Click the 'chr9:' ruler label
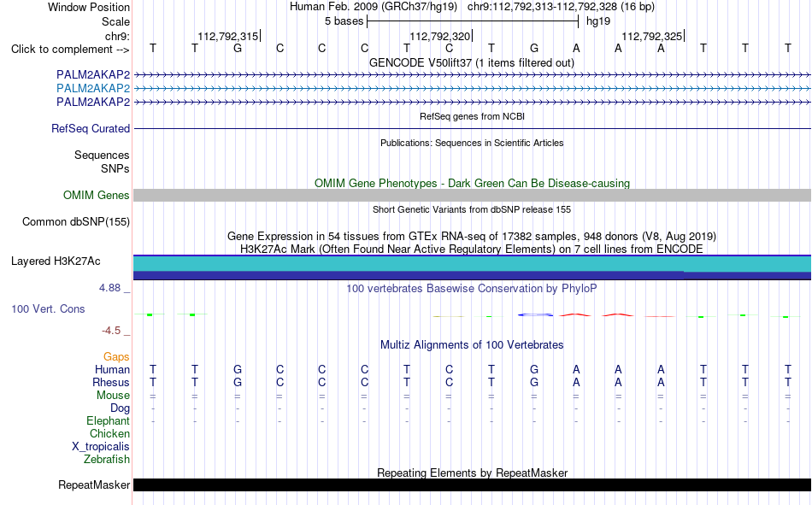 click(x=117, y=36)
